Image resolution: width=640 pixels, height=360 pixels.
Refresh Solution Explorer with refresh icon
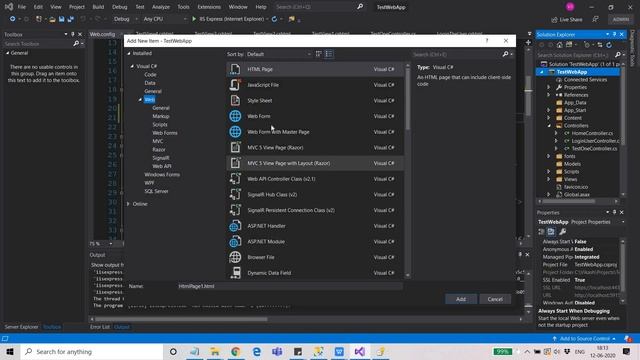609,45
